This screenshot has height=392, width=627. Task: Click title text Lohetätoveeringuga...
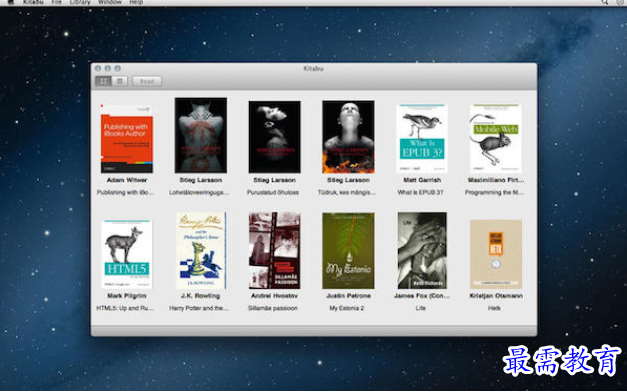pos(200,192)
